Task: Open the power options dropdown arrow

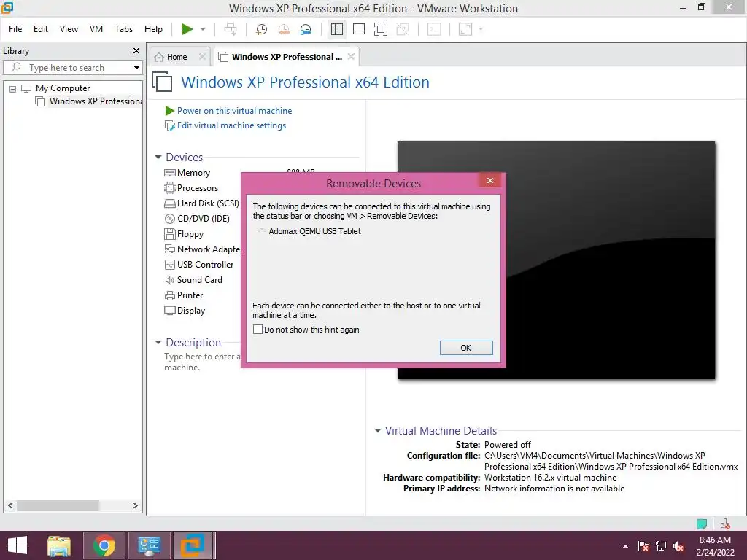Action: (203, 29)
